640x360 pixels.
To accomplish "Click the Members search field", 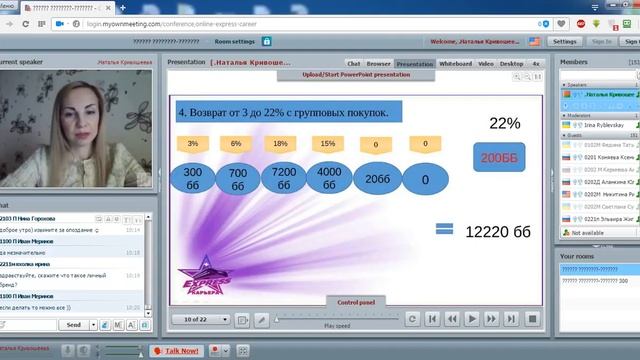I will point(598,76).
